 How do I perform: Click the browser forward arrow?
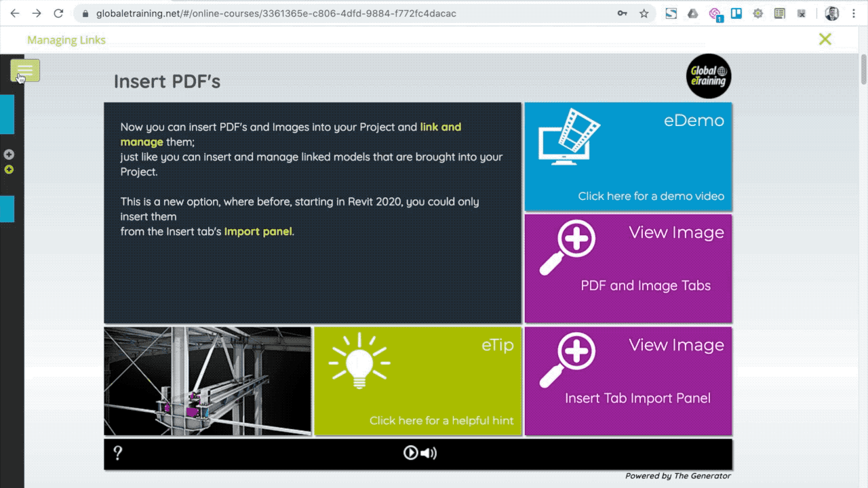coord(37,14)
